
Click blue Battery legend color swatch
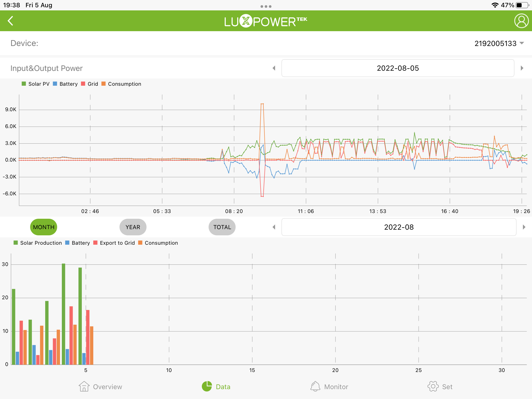tap(55, 84)
